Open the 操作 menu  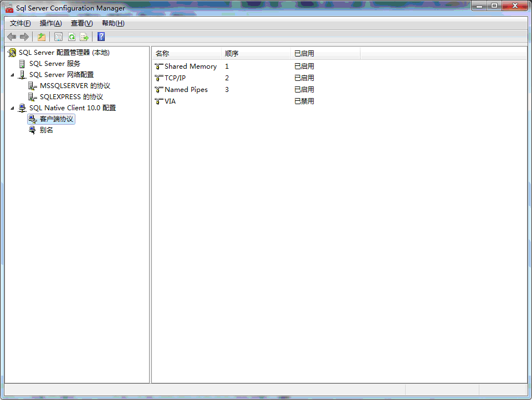click(x=50, y=23)
